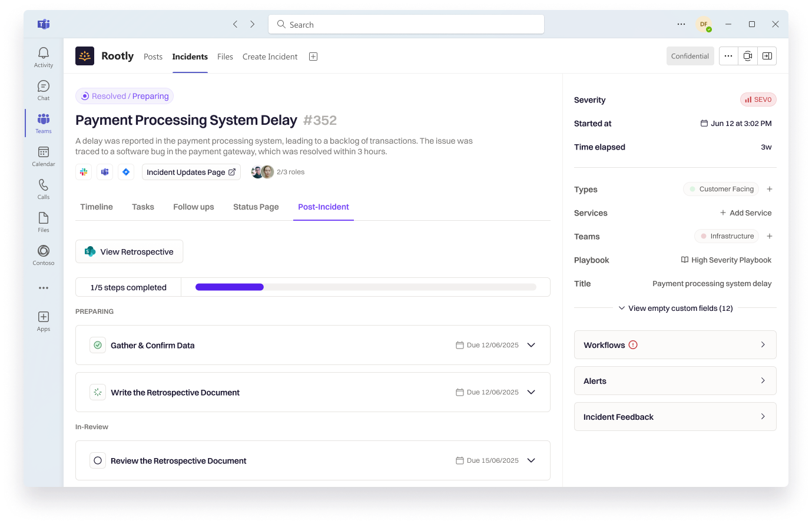Select the Infrastructure team tag
The image size is (812, 524).
tap(727, 236)
